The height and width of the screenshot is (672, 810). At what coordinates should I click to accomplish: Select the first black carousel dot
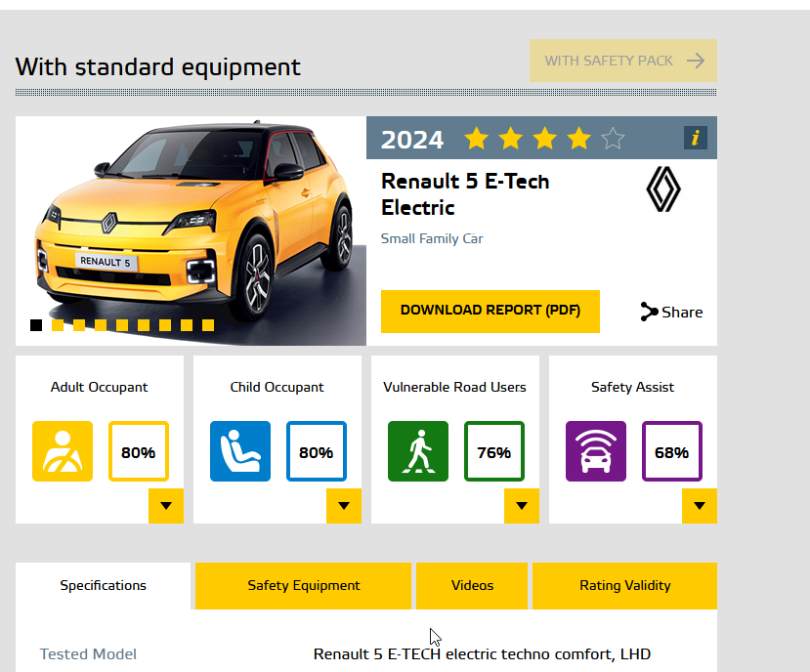point(36,325)
